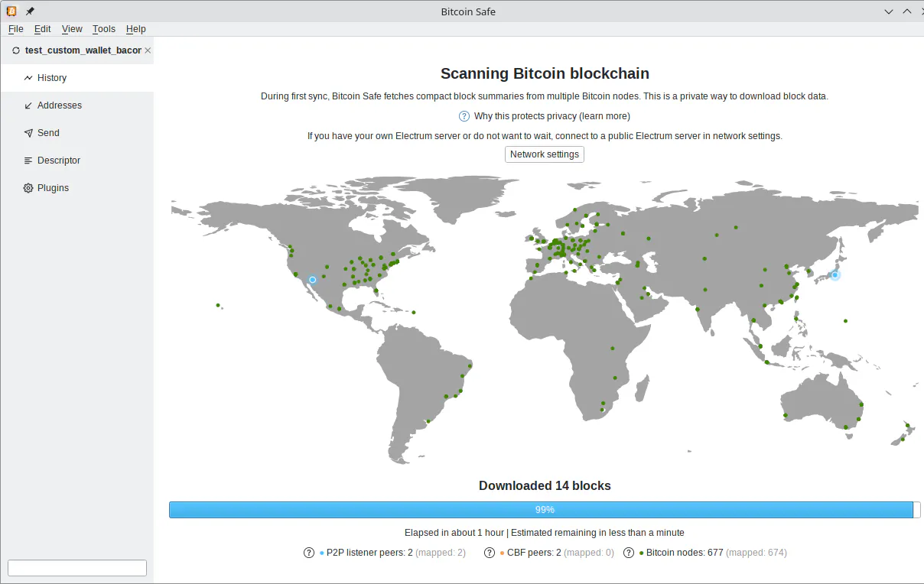This screenshot has width=924, height=584.
Task: Click the Descriptor lines icon
Action: click(x=28, y=161)
